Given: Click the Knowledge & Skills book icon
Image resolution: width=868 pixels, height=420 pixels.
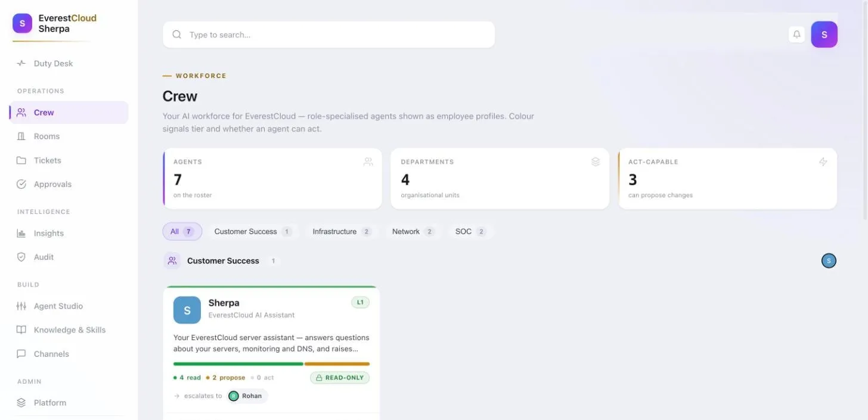Looking at the screenshot, I should [x=21, y=329].
